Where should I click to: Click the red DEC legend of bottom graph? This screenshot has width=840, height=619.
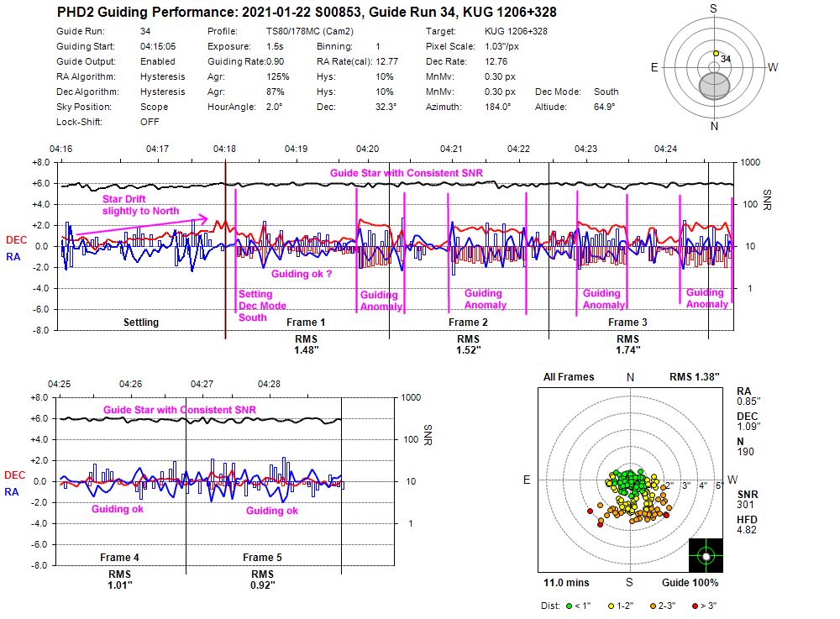click(x=15, y=475)
